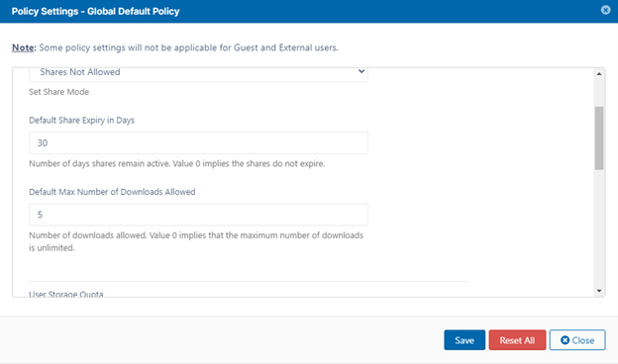The height and width of the screenshot is (364, 618).
Task: Click the scrollbar down arrow
Action: [599, 291]
